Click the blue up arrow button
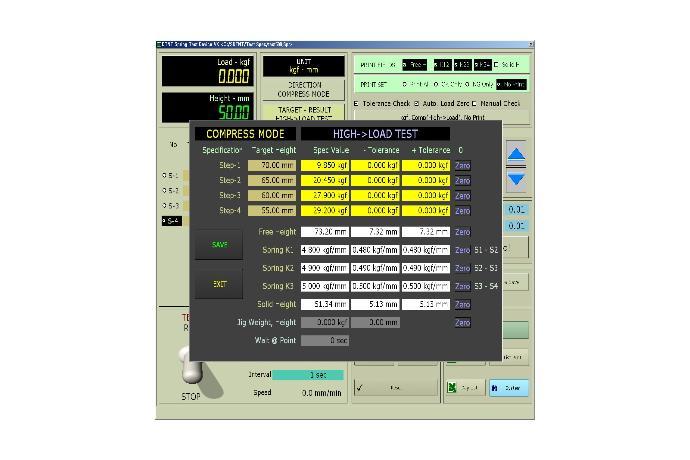 click(516, 154)
